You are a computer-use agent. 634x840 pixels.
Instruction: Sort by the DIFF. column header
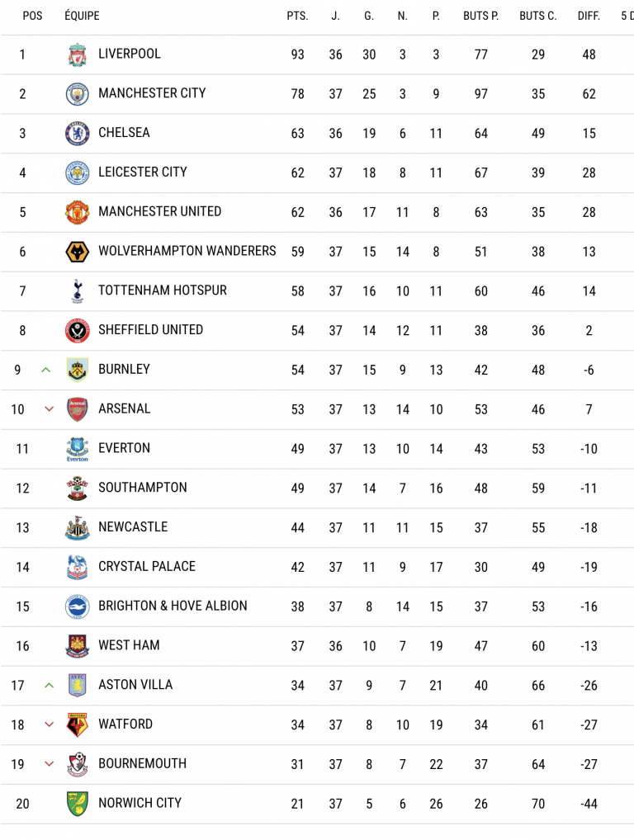[589, 16]
